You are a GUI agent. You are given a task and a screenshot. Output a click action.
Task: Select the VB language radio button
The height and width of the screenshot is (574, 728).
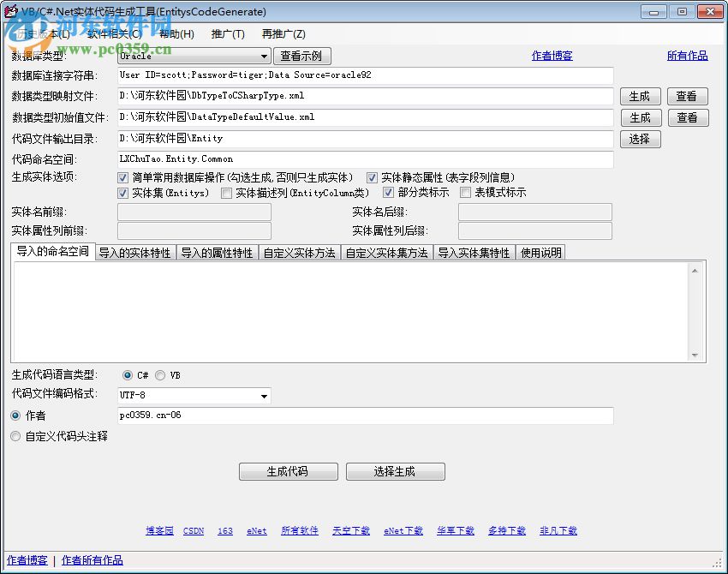click(x=160, y=374)
